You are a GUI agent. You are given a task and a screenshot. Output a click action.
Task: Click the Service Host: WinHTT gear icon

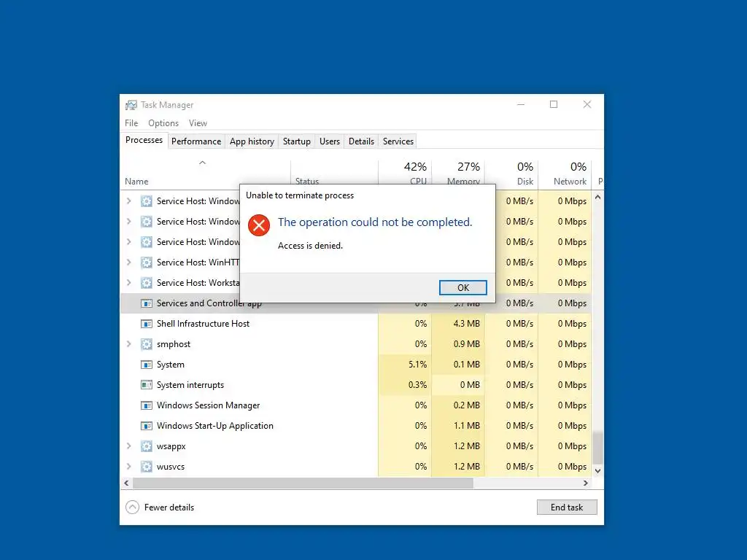click(x=147, y=262)
